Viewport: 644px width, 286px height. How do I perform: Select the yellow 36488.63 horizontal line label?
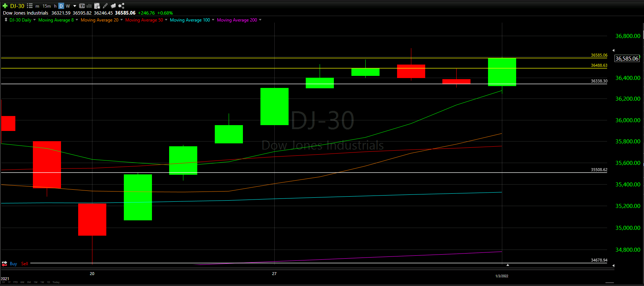(x=599, y=65)
